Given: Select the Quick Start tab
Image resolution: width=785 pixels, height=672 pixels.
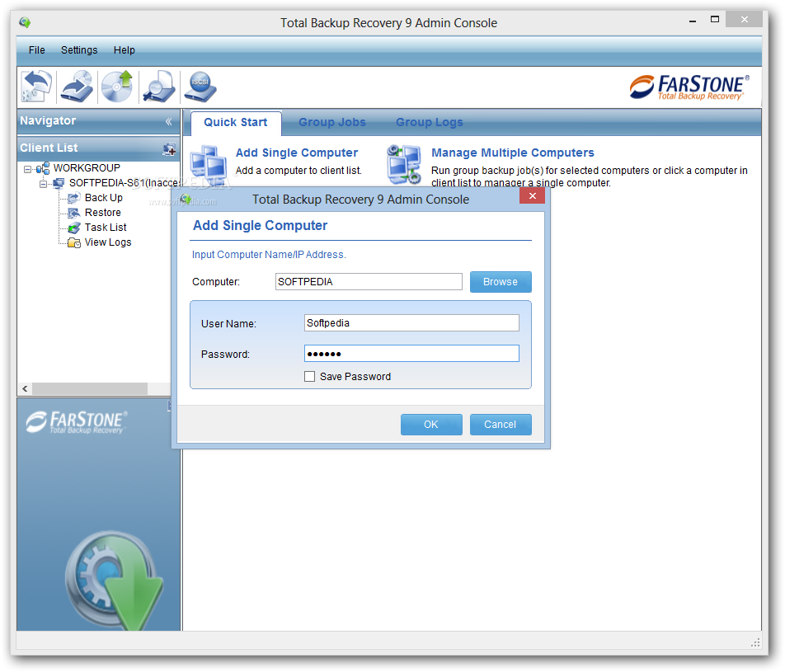Looking at the screenshot, I should point(236,123).
